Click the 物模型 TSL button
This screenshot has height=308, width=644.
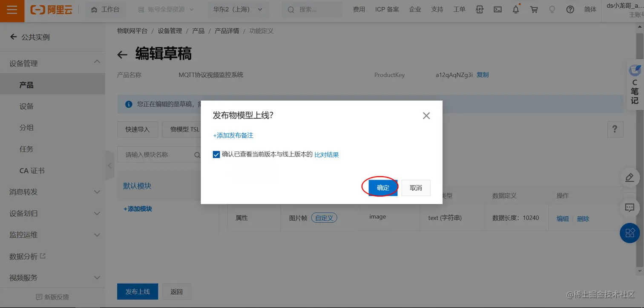(185, 129)
